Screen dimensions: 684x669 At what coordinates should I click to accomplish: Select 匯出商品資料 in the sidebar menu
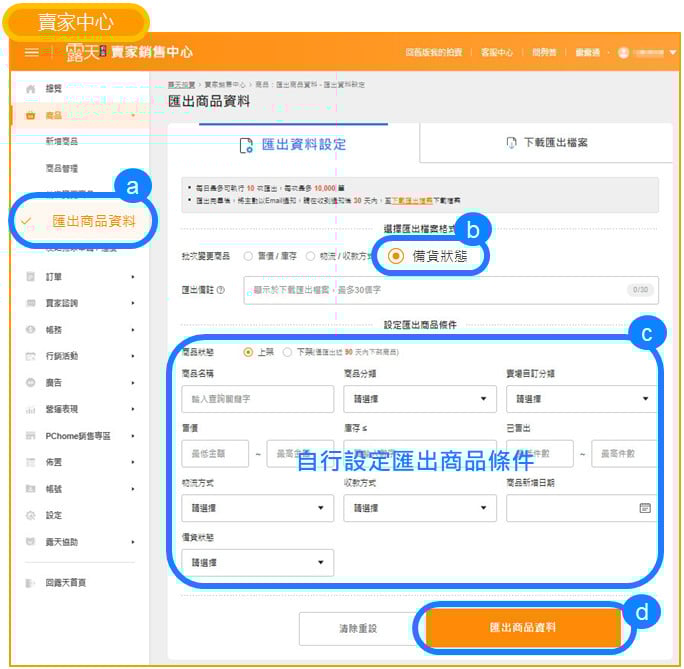[x=93, y=221]
